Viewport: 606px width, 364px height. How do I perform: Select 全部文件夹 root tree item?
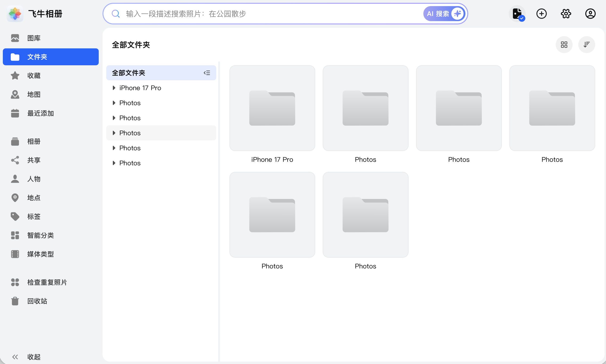(129, 73)
